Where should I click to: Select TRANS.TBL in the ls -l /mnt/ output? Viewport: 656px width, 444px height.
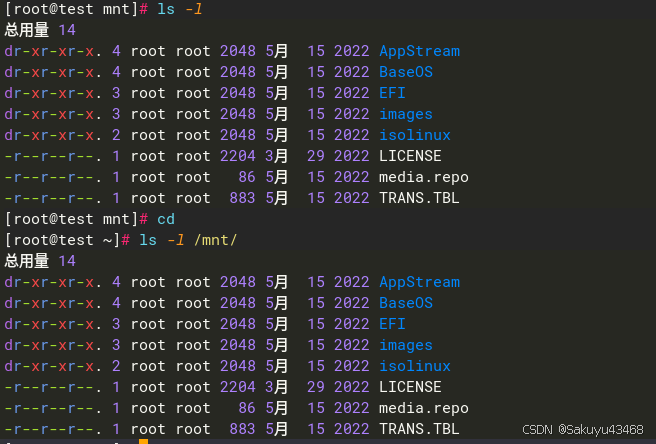click(419, 429)
